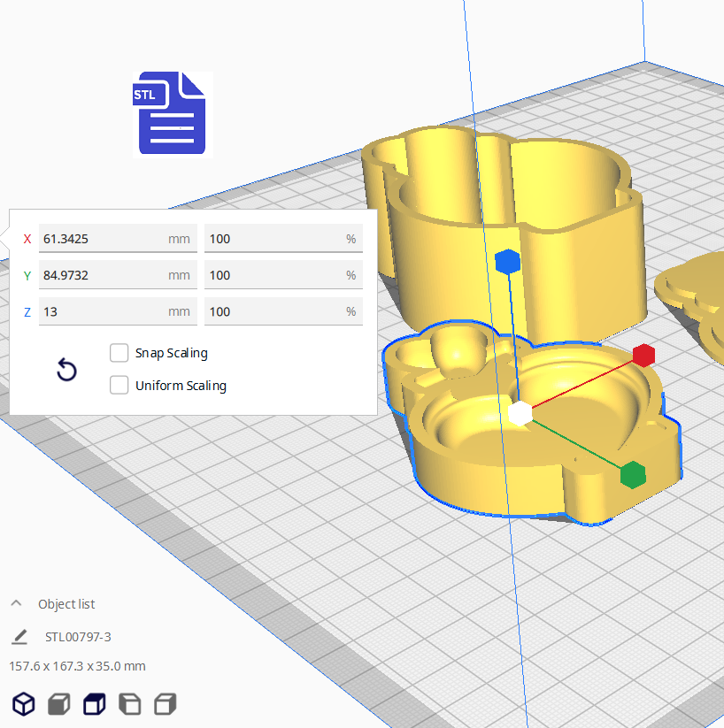Select the right side view cube icon
Screen dimensions: 724x728
(x=165, y=704)
